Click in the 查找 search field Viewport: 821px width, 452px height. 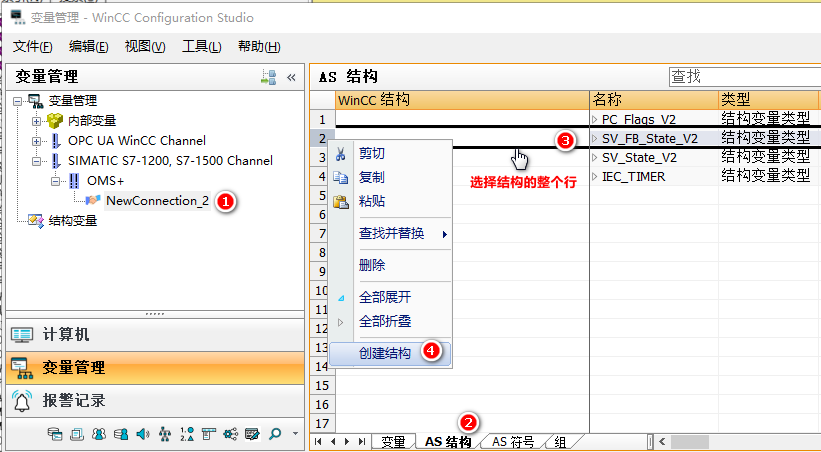(740, 76)
